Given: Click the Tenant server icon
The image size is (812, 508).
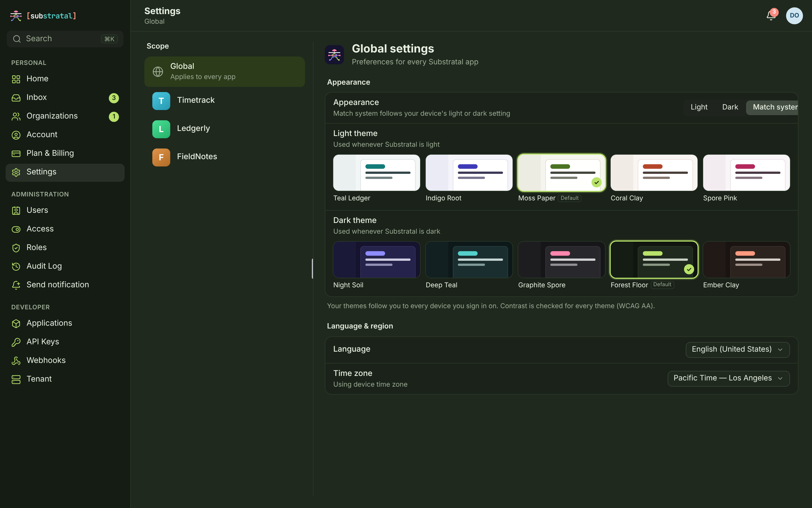Looking at the screenshot, I should [16, 379].
